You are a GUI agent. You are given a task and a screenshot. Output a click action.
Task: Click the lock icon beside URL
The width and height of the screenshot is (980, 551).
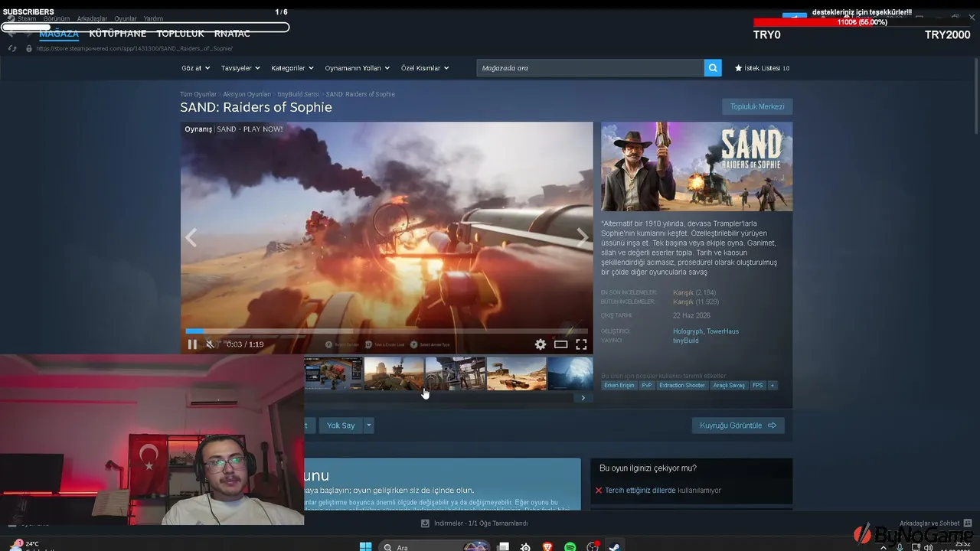click(x=29, y=48)
